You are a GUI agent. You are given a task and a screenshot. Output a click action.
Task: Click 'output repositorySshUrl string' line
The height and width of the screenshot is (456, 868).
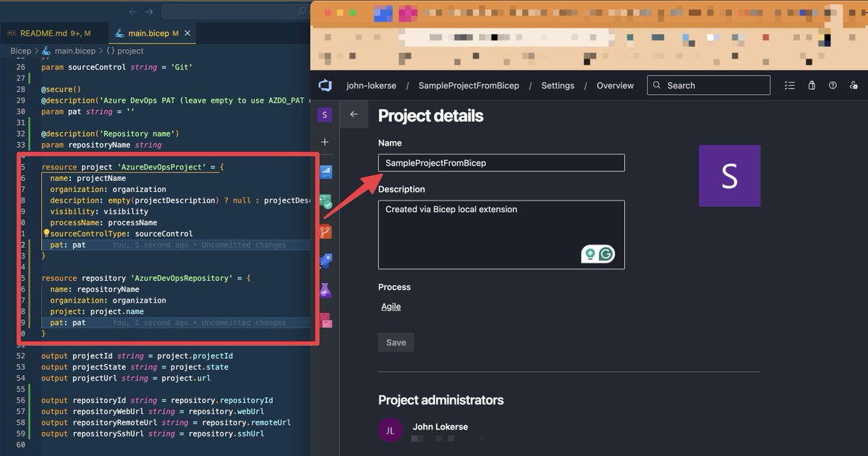153,434
